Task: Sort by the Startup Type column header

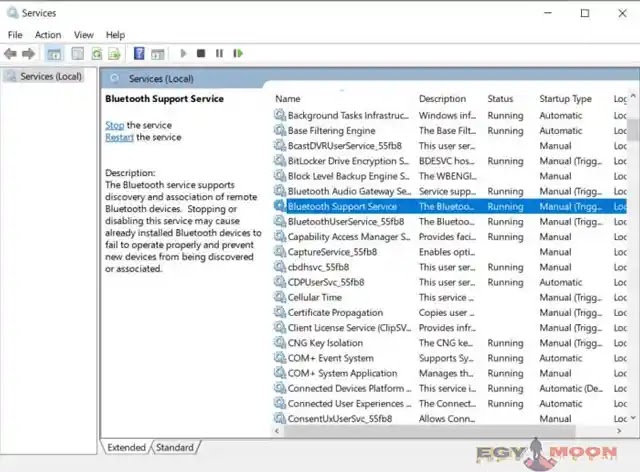Action: pyautogui.click(x=565, y=99)
